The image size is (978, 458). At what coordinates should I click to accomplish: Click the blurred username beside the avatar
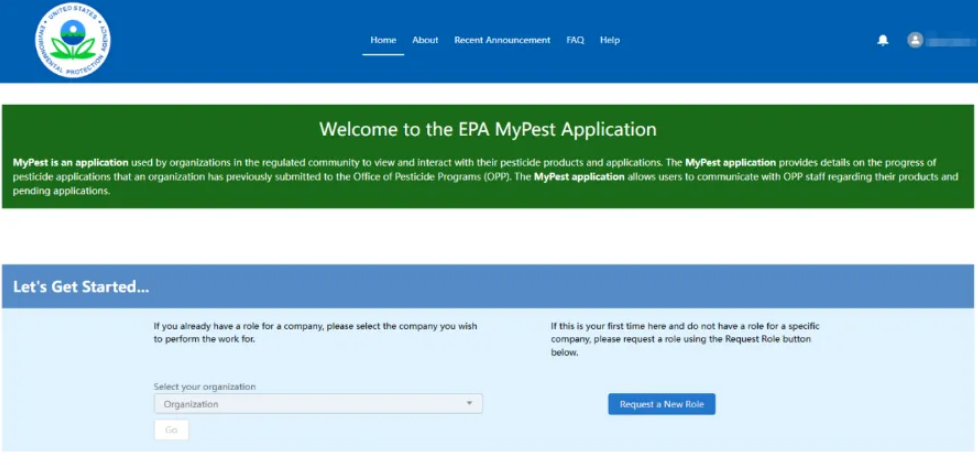pos(948,41)
